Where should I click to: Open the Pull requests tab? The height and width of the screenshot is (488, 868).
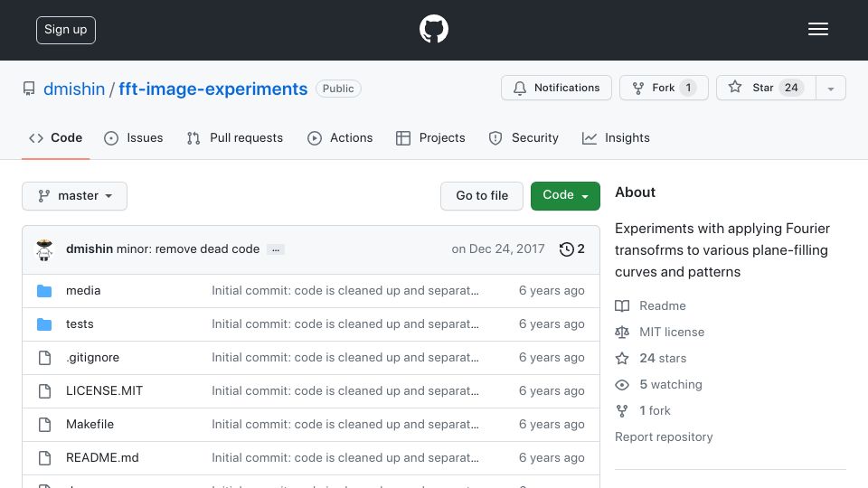click(235, 137)
